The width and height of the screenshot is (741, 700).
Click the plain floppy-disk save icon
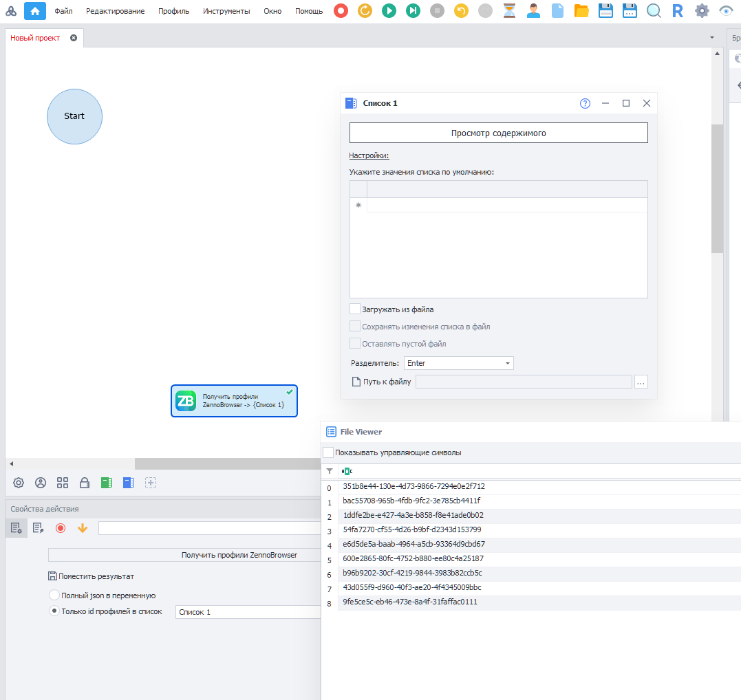pyautogui.click(x=606, y=11)
